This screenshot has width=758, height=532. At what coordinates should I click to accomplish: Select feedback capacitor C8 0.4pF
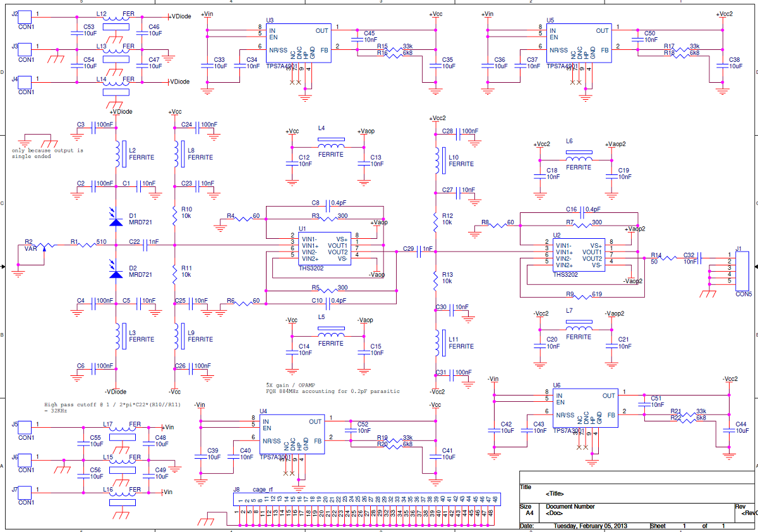point(329,205)
